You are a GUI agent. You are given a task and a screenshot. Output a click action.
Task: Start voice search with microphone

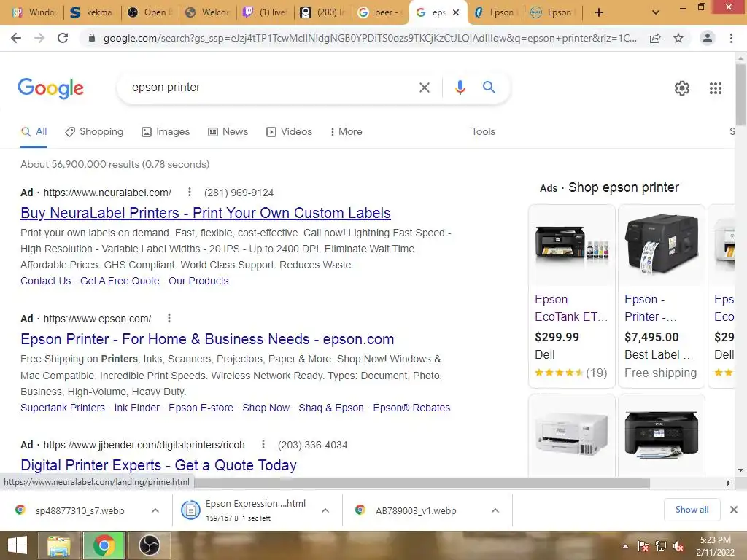460,87
